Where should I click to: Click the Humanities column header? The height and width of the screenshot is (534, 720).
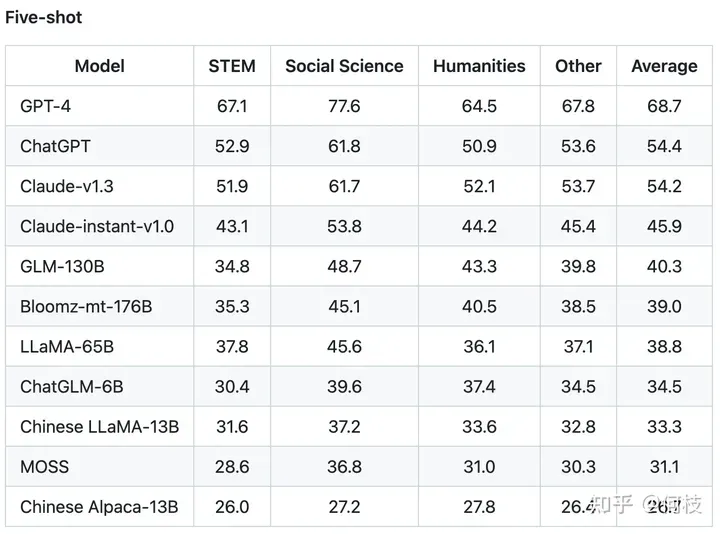tap(479, 66)
